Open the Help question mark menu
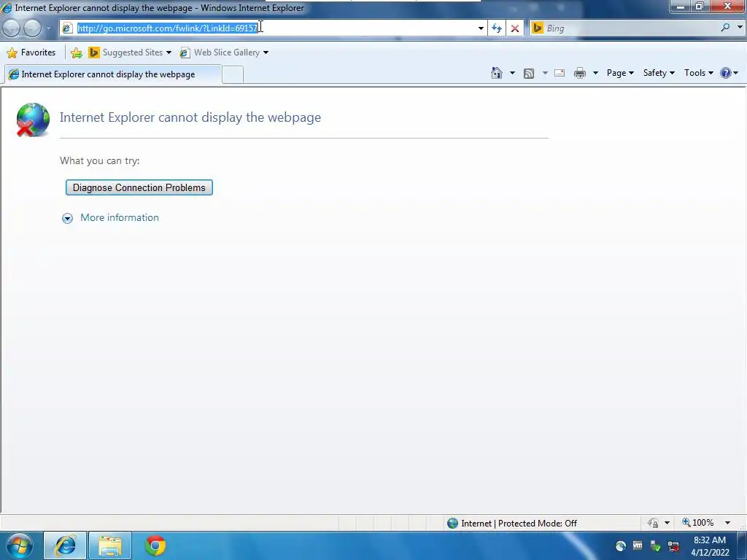 pyautogui.click(x=729, y=73)
